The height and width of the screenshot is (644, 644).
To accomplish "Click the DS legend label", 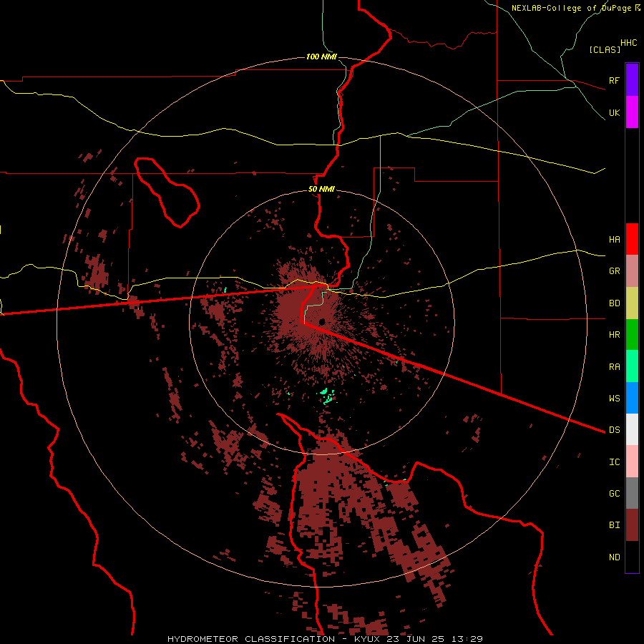I will 614,429.
